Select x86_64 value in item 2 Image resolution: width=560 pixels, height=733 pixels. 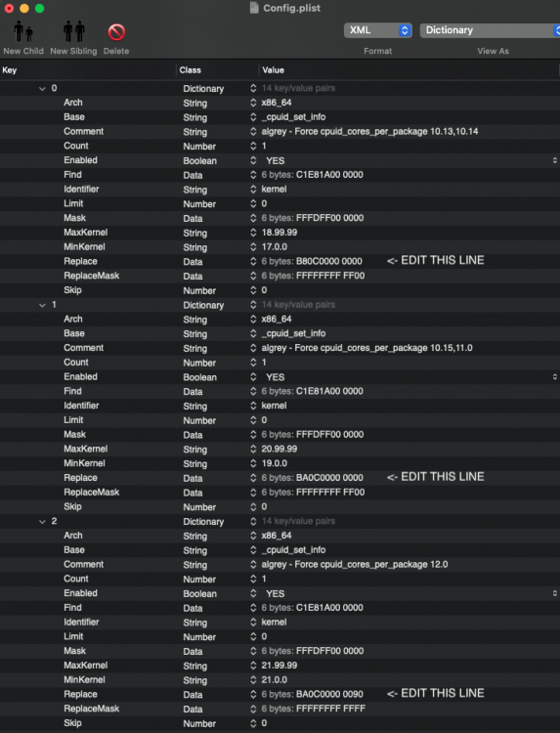coord(277,536)
